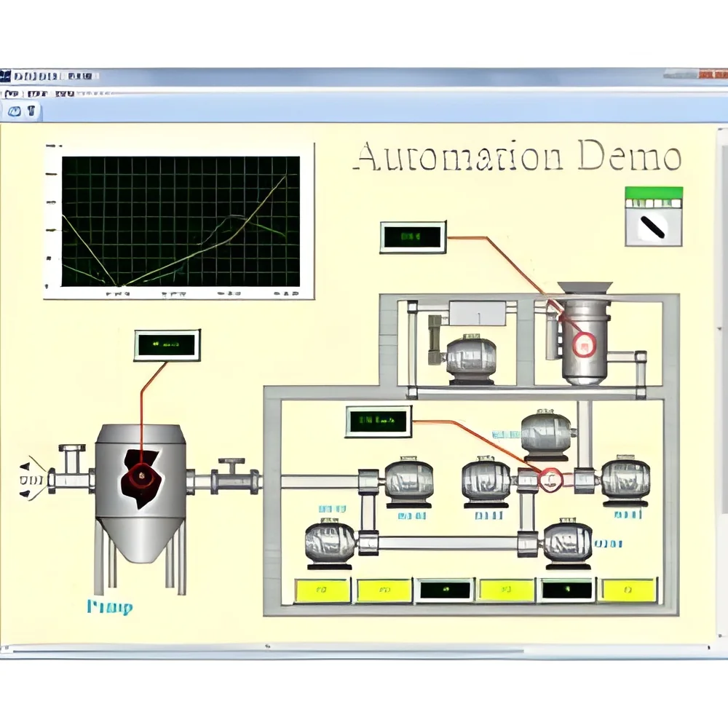Click the red circled sensor on the upper vessel

(584, 345)
